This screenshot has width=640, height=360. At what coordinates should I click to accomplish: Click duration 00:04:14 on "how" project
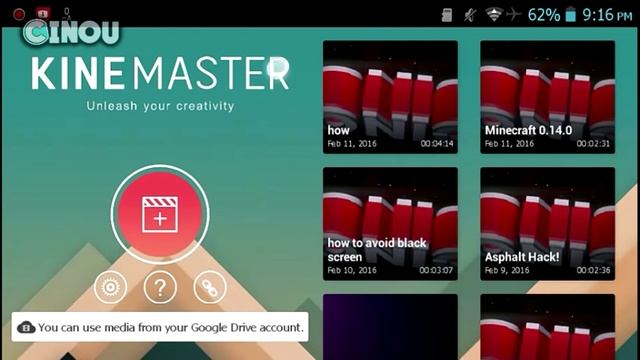[437, 144]
